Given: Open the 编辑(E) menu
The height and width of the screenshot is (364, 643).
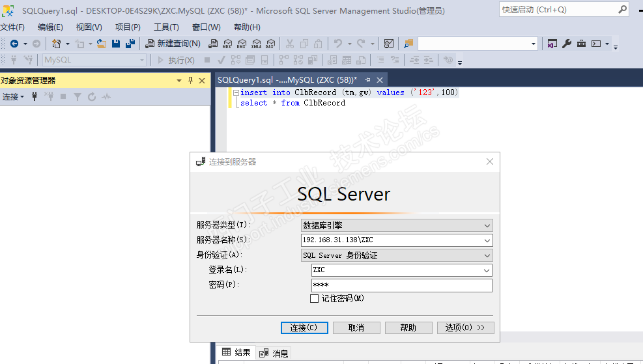Looking at the screenshot, I should [50, 27].
